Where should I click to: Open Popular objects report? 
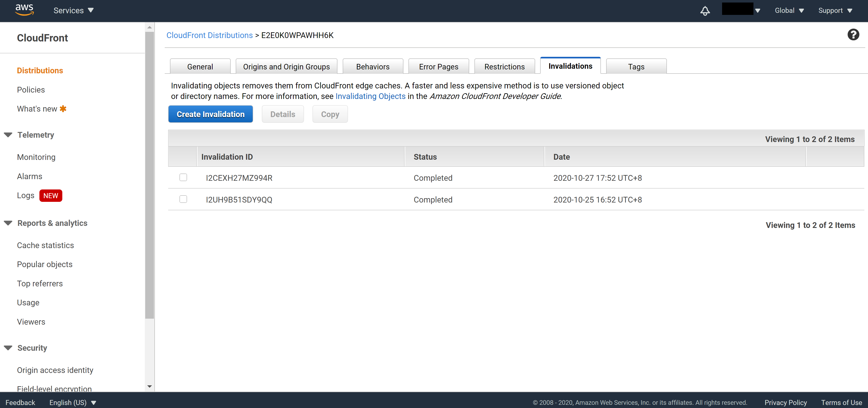[x=45, y=264]
